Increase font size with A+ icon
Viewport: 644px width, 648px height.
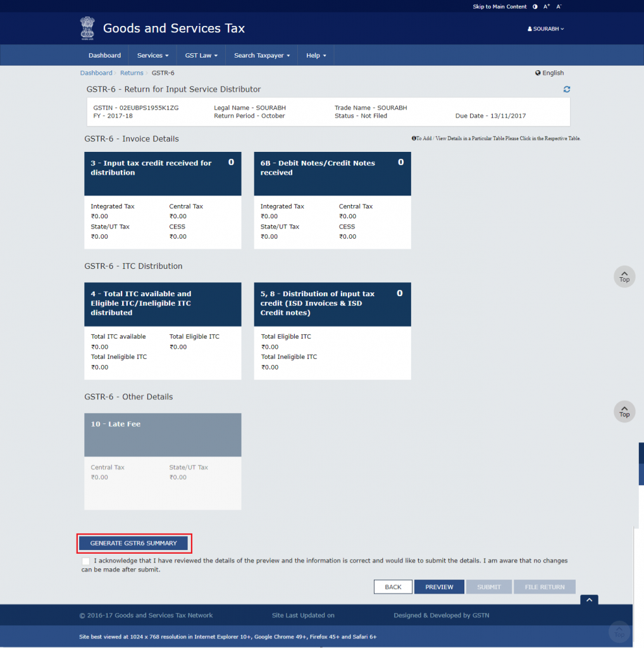(x=547, y=6)
